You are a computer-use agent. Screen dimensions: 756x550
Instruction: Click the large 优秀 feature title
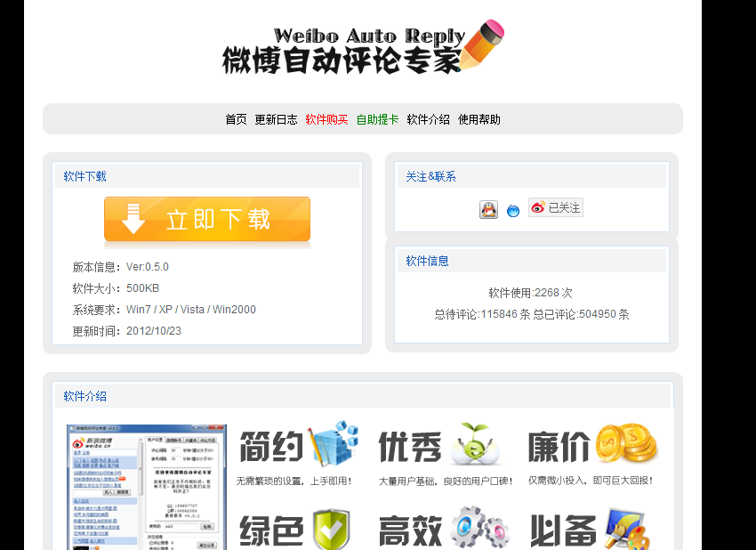[x=410, y=446]
